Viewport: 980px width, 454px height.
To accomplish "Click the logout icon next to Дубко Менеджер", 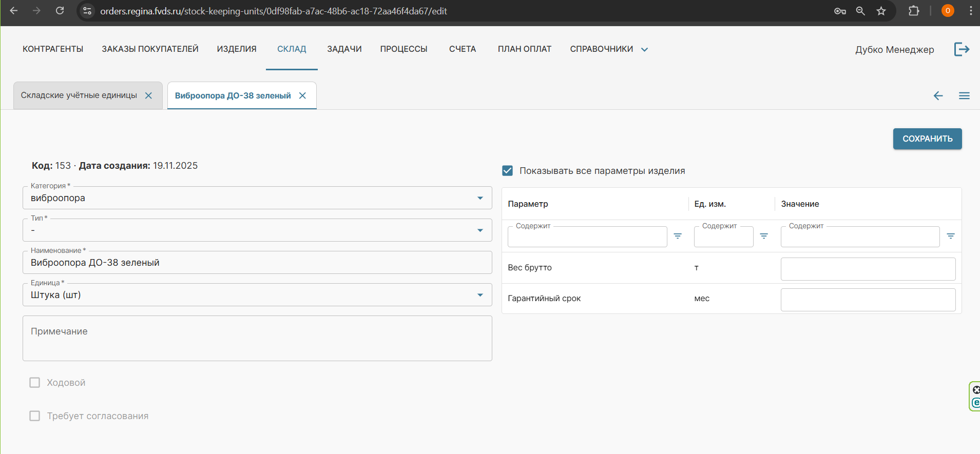I will tap(962, 49).
